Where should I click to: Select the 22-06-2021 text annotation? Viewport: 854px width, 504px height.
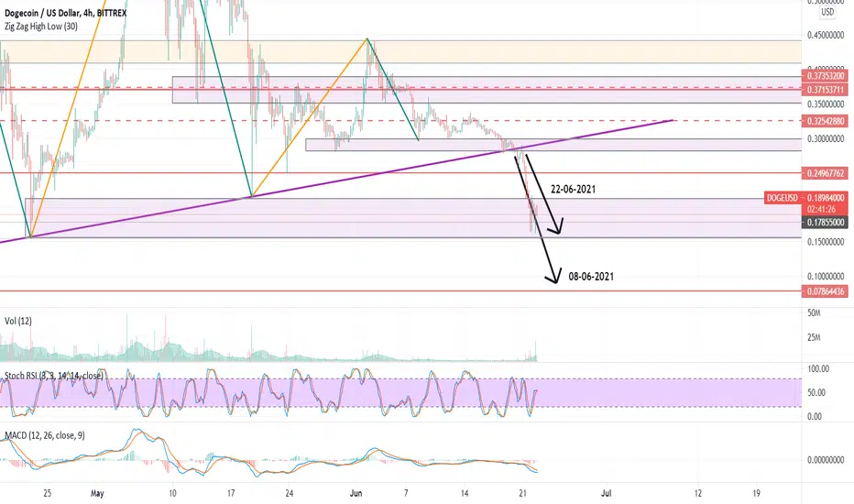(573, 189)
